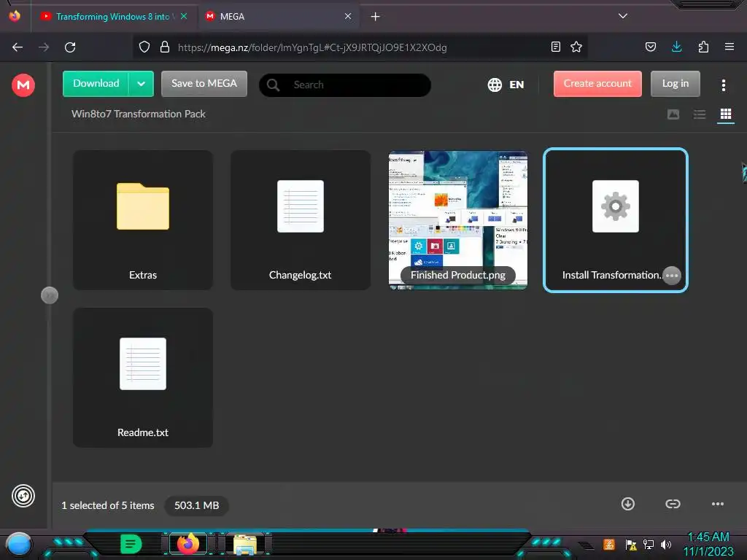Click get link icon in selection bar
The image size is (747, 560).
tap(673, 504)
